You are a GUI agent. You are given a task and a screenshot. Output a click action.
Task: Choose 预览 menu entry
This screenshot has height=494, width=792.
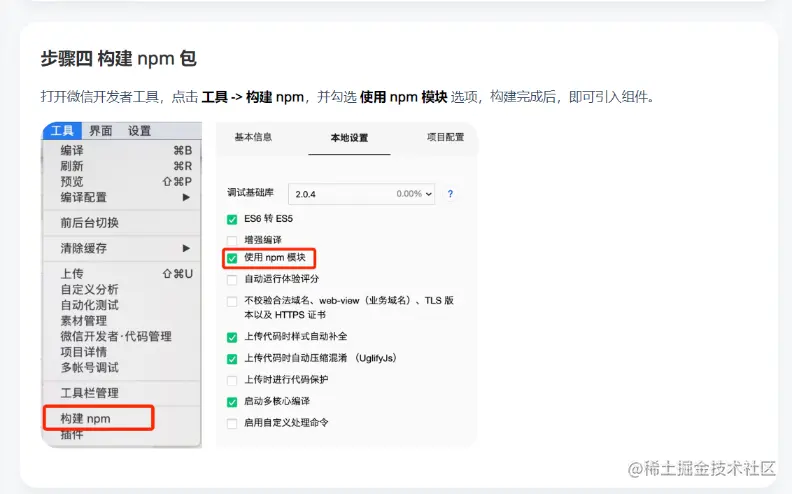[x=122, y=181]
